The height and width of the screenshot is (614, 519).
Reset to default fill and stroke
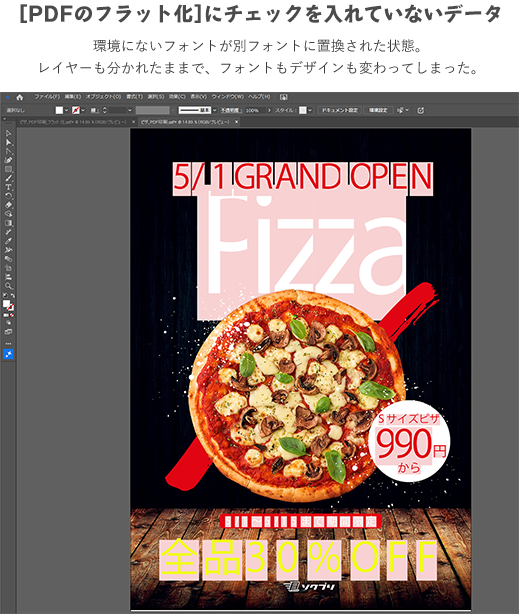[5, 296]
